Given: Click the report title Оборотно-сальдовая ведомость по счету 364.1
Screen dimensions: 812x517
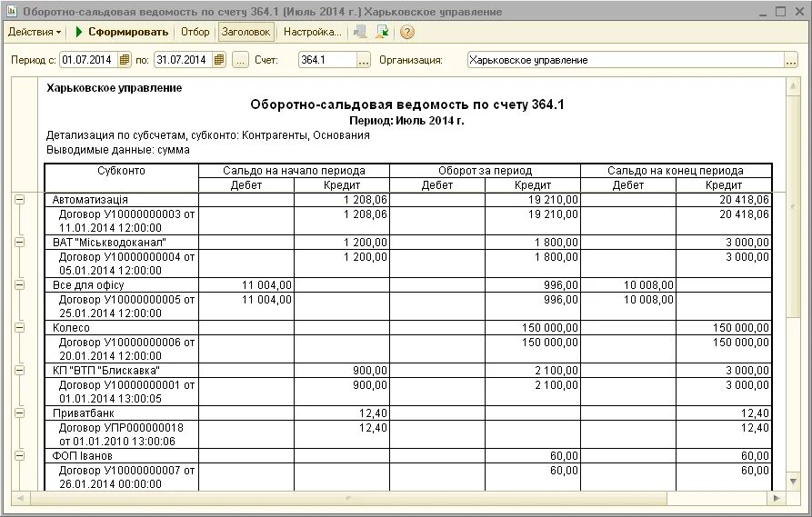Looking at the screenshot, I should [407, 104].
